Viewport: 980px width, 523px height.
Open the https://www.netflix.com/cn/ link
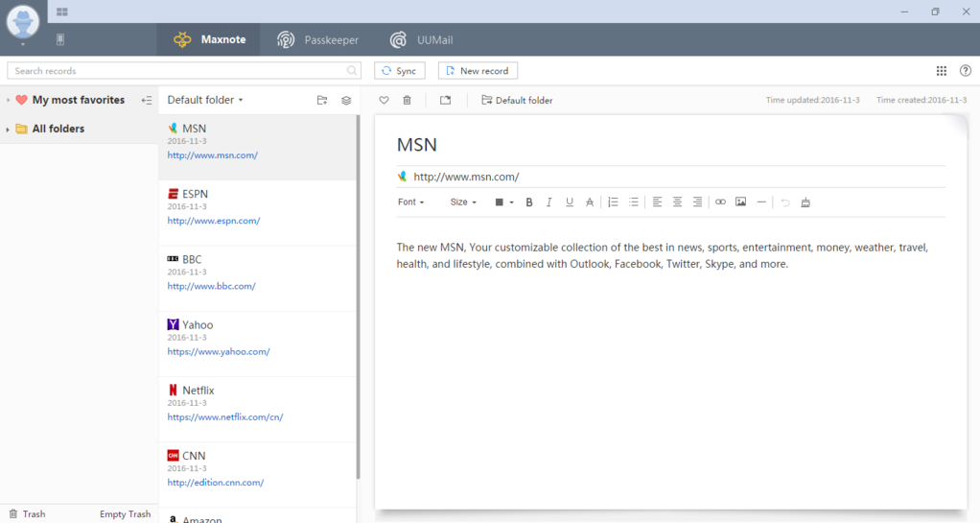(x=225, y=416)
